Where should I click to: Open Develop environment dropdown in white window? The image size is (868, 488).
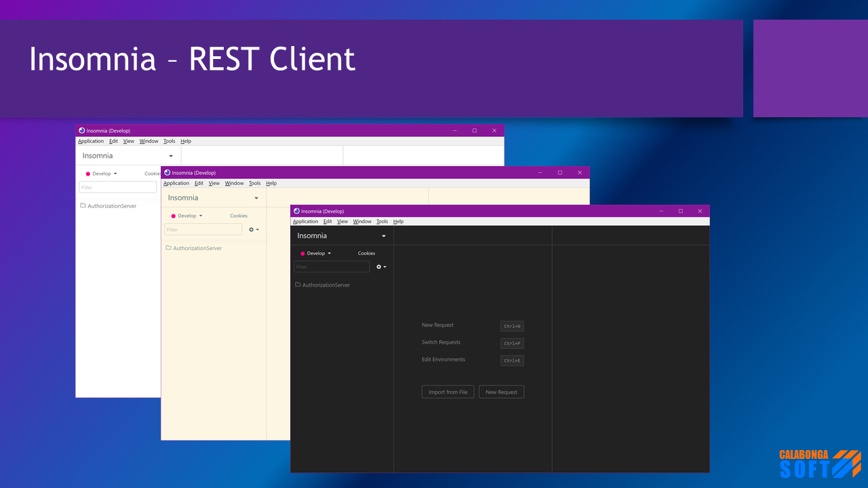(x=101, y=174)
